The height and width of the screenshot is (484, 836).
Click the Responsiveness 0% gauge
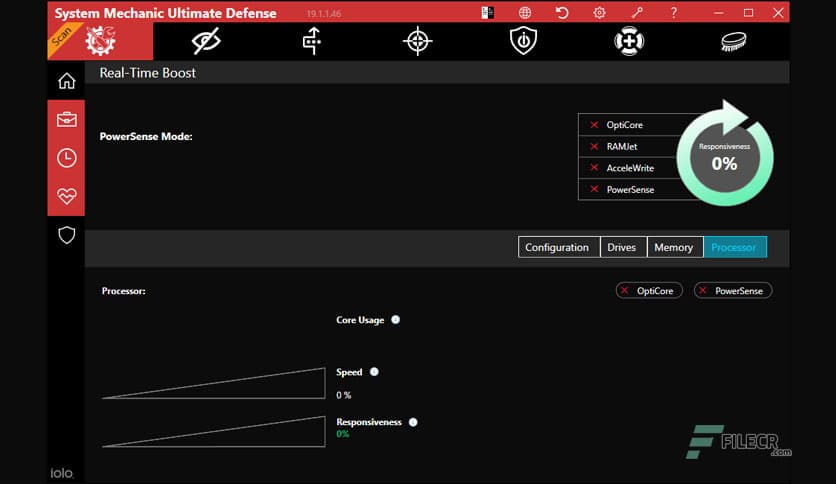[725, 156]
